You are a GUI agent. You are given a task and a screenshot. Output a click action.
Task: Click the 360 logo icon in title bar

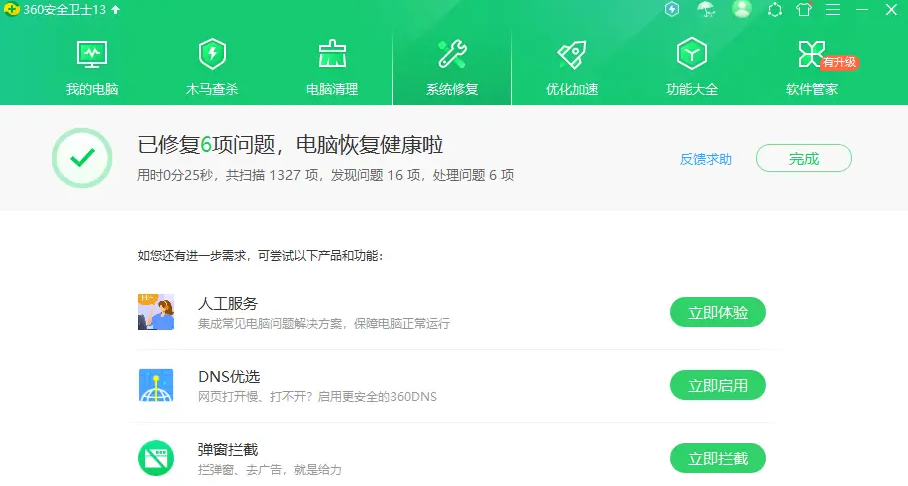click(x=11, y=9)
